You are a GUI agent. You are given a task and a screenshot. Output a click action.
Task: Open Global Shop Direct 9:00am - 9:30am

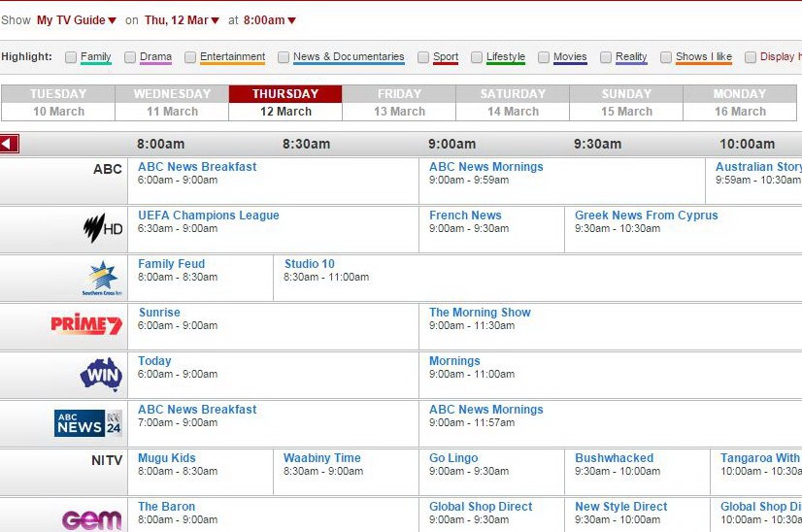(481, 507)
